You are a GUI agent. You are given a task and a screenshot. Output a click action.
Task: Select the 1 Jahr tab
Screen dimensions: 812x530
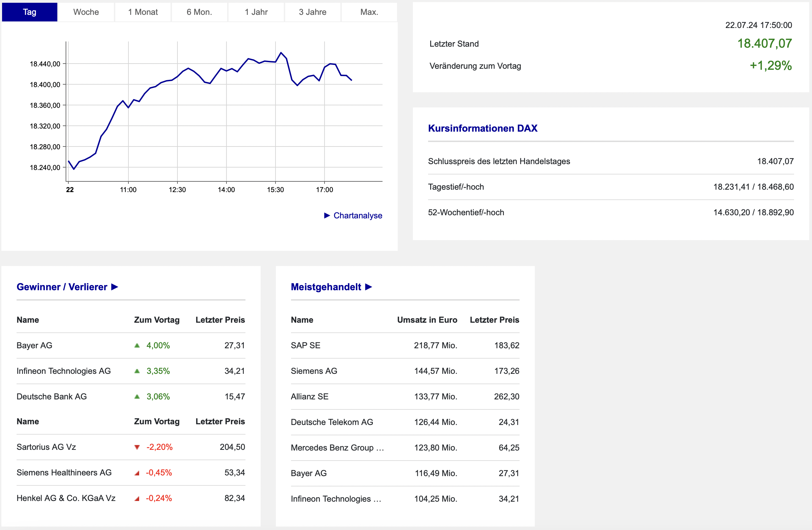point(256,12)
